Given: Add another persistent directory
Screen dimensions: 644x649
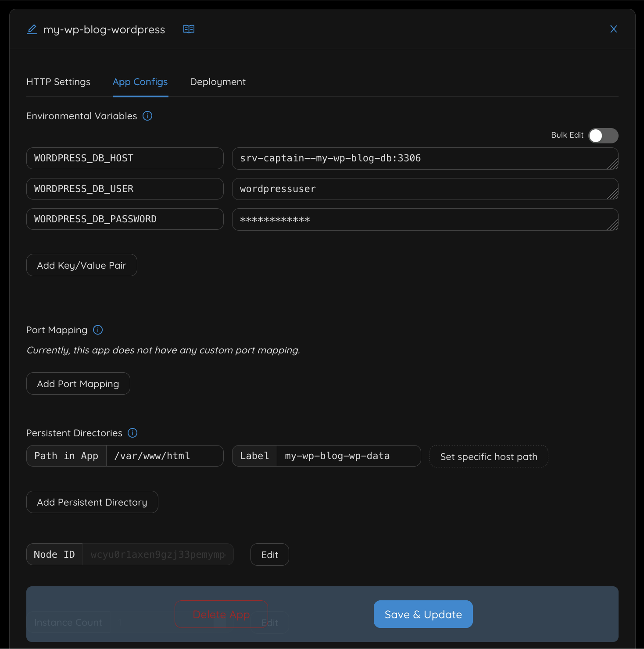Looking at the screenshot, I should point(92,502).
